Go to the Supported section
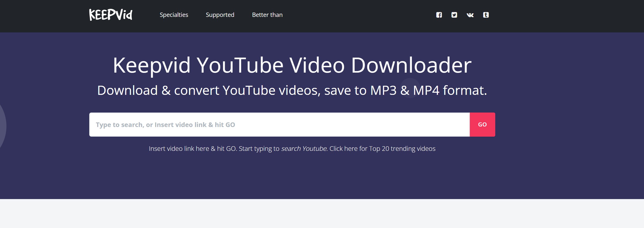 [x=220, y=15]
